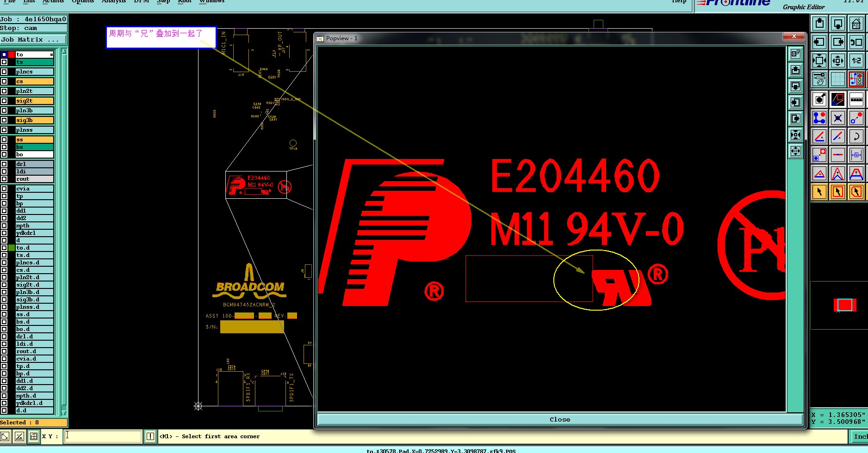Viewport: 868px width, 453px height.
Task: Click Popview sidebar pan down icon
Action: point(795,86)
